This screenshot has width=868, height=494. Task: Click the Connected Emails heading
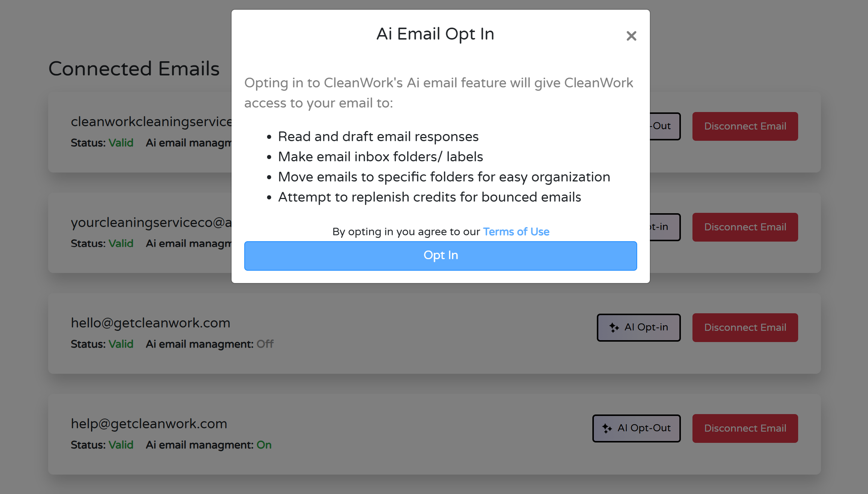pos(134,69)
